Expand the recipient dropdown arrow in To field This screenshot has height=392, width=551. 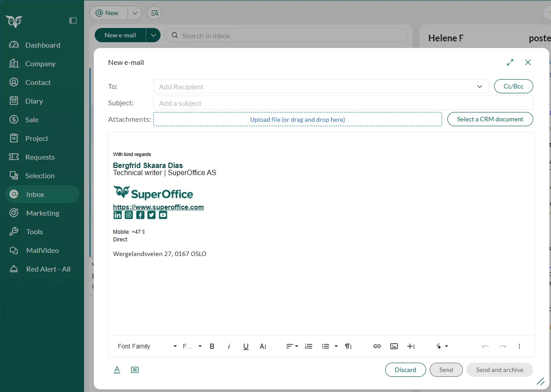point(479,87)
